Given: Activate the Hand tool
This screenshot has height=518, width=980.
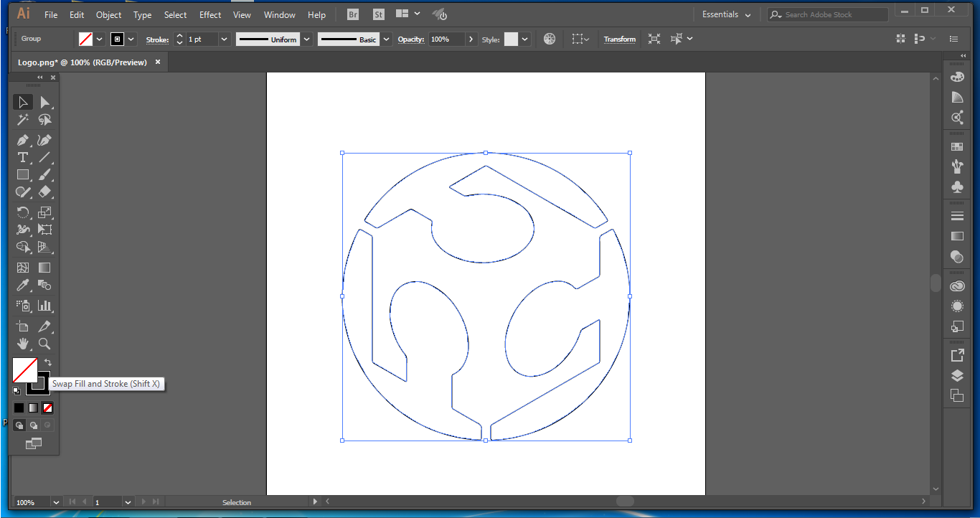Looking at the screenshot, I should point(23,344).
